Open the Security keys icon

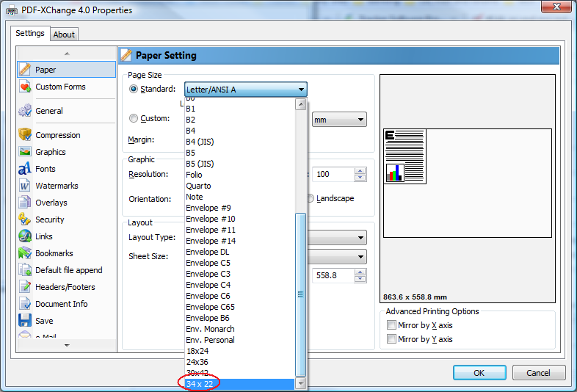[x=25, y=219]
